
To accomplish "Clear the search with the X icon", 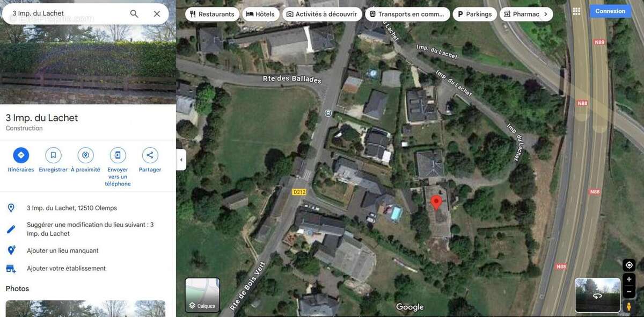I will point(157,13).
